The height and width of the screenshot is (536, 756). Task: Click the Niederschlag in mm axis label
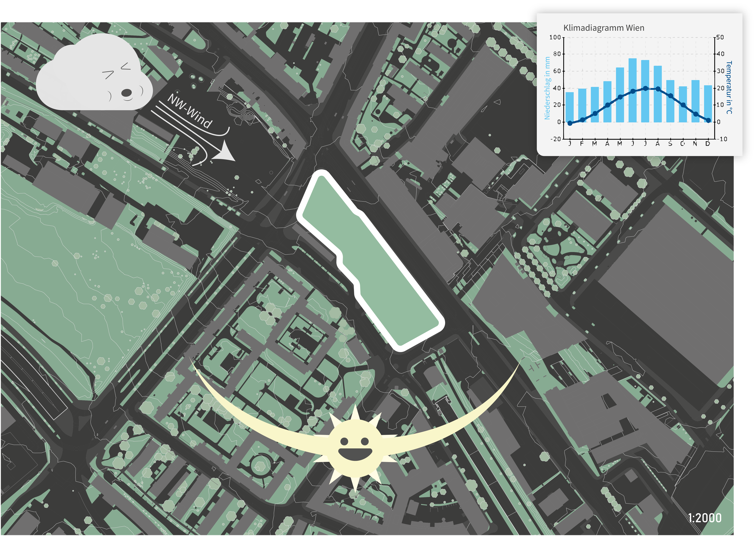click(x=547, y=88)
